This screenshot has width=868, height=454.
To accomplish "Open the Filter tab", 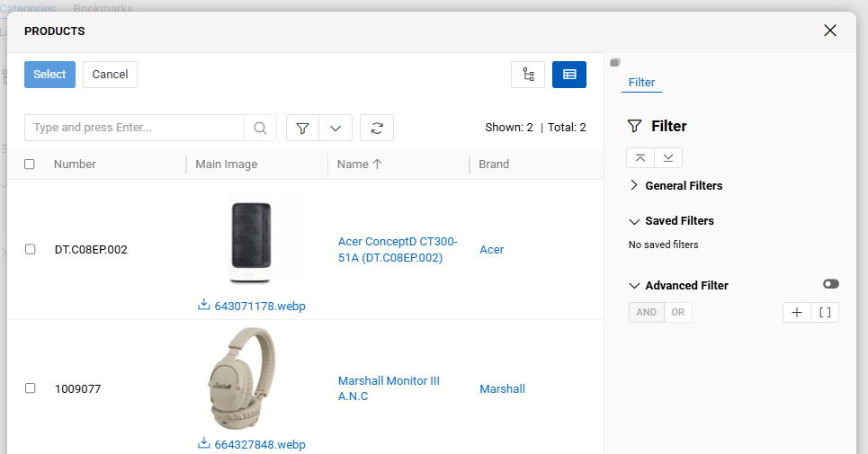I will click(x=641, y=83).
